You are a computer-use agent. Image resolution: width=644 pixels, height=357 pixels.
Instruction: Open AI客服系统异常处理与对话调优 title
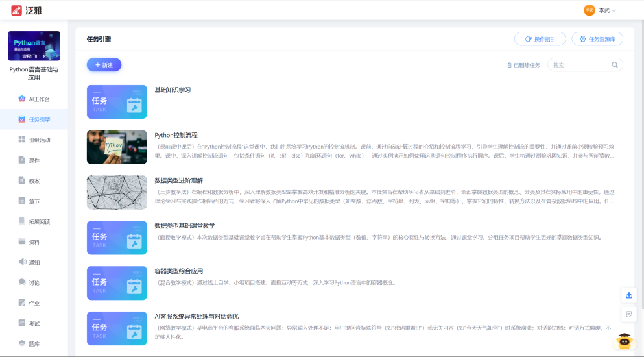[197, 316]
